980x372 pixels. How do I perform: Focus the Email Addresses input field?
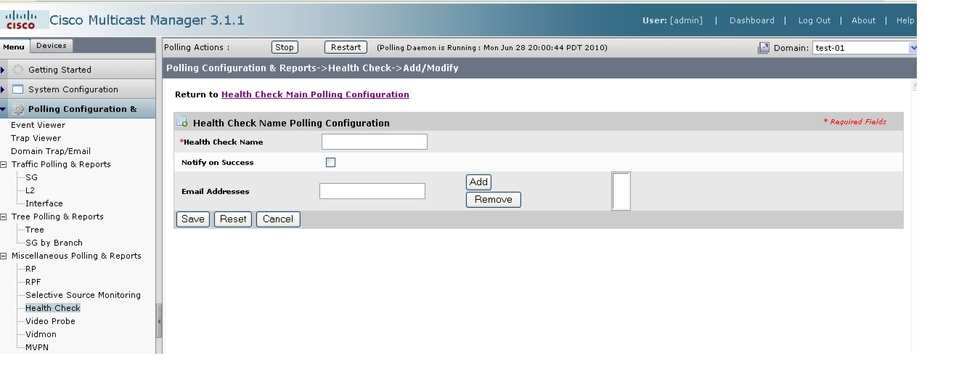[372, 191]
